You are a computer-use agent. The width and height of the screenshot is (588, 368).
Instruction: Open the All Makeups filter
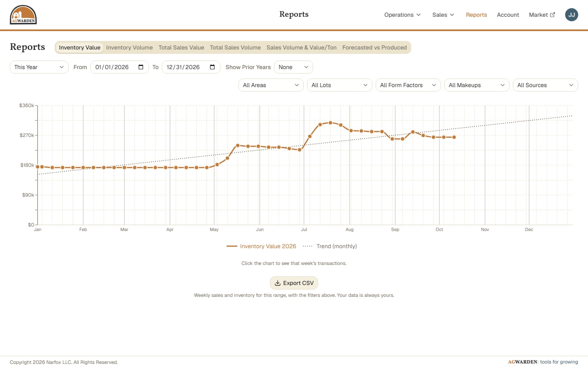[477, 85]
